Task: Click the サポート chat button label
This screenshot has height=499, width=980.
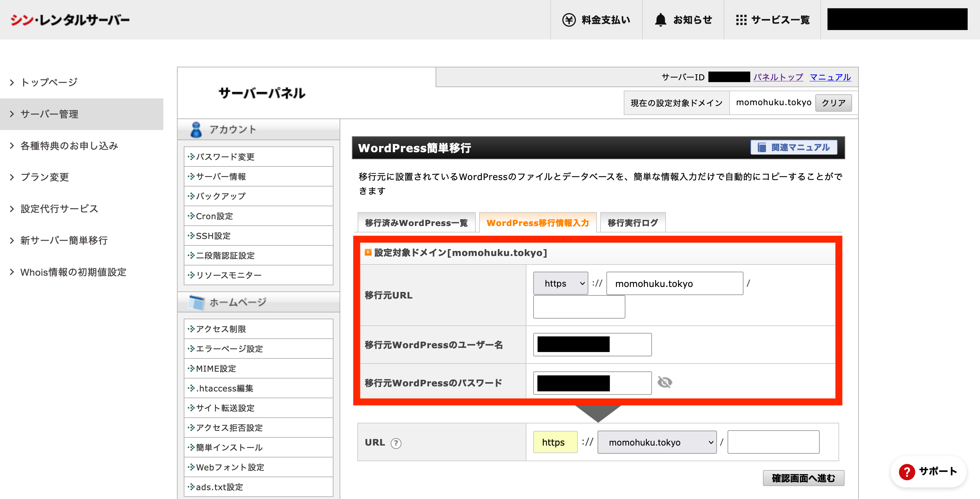Action: tap(938, 471)
